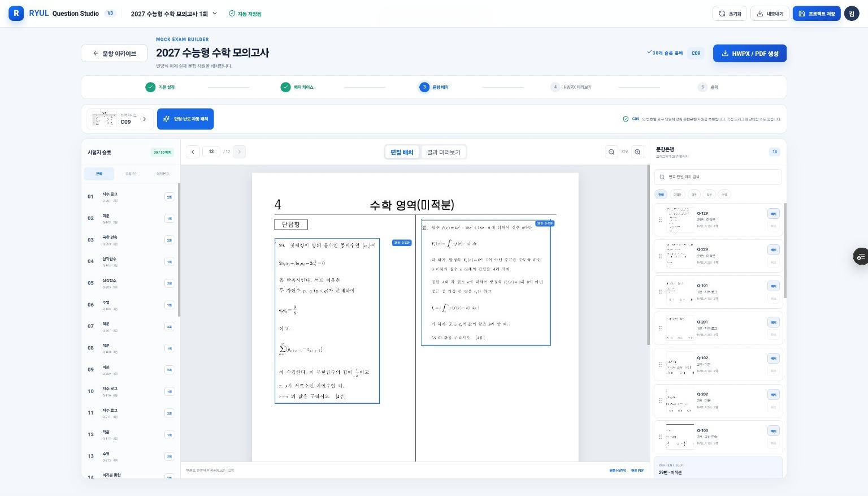Switch to 결과 미리보기 view
This screenshot has height=496, width=868.
[444, 152]
